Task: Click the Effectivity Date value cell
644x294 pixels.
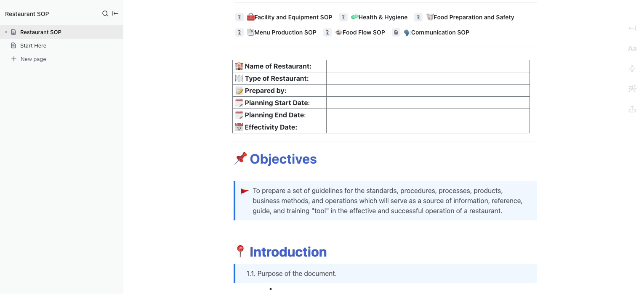Action: point(428,127)
